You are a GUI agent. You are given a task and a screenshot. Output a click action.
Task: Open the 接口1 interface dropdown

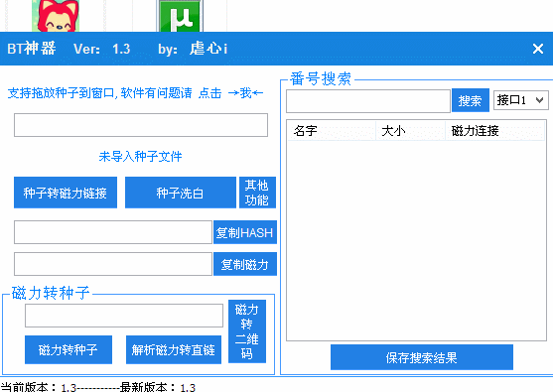[520, 100]
